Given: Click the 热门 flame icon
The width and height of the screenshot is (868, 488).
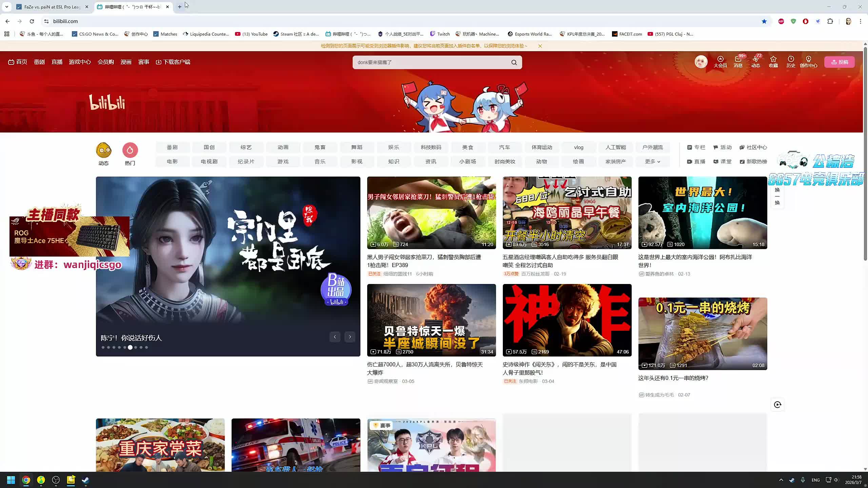Looking at the screenshot, I should pos(130,150).
